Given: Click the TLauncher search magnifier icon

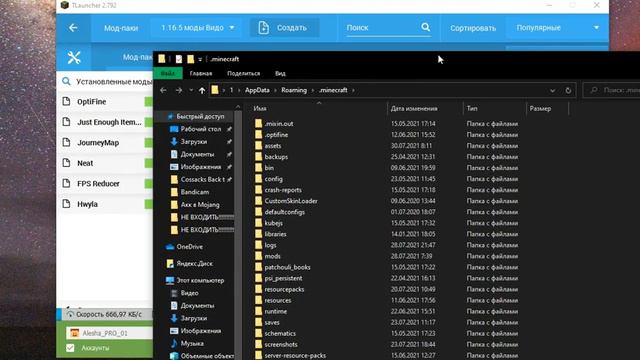Looking at the screenshot, I should (425, 27).
